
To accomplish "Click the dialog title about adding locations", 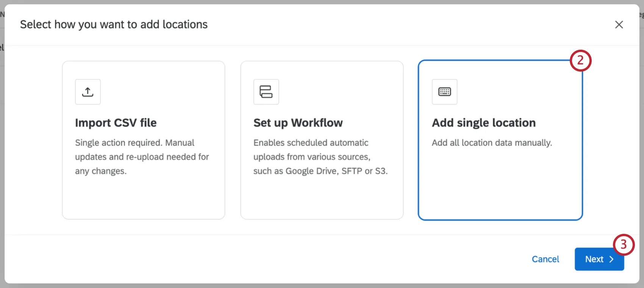I will [x=114, y=25].
